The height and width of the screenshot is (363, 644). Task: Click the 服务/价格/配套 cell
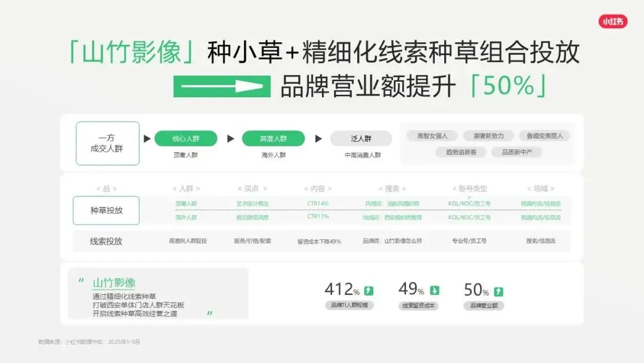point(253,241)
